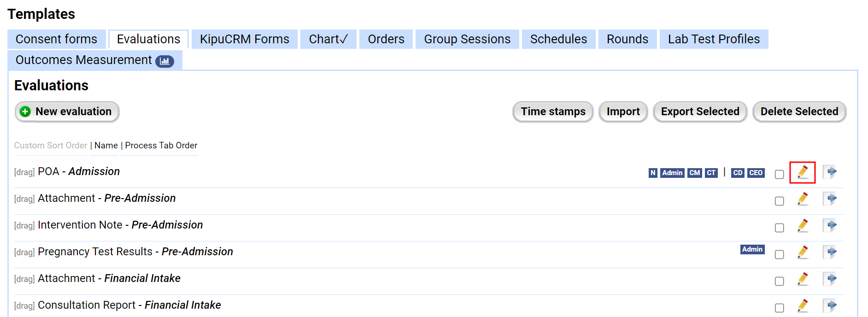This screenshot has height=317, width=868.
Task: Click the pencil icon for Consultation Report
Action: tap(803, 305)
